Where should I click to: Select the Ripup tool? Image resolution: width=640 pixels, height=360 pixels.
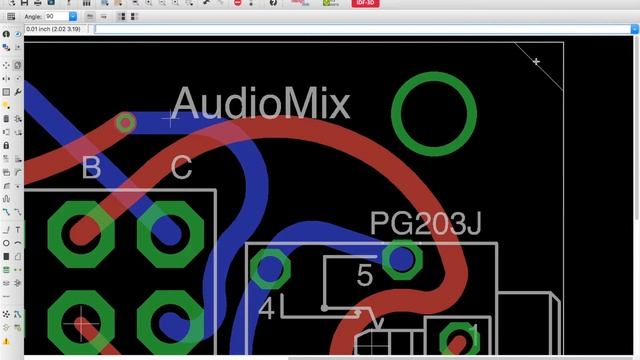(18, 212)
